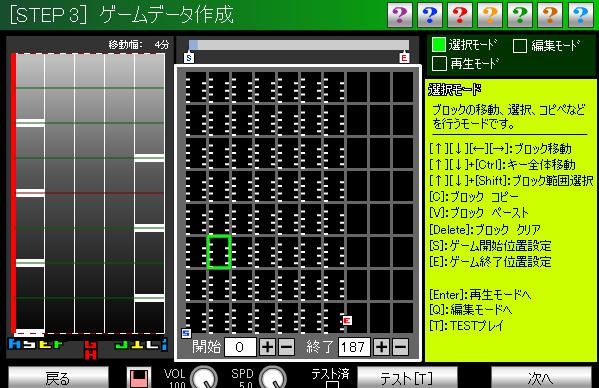This screenshot has width=599, height=388.
Task: Click the blue S start marker under progress bar
Action: click(189, 58)
